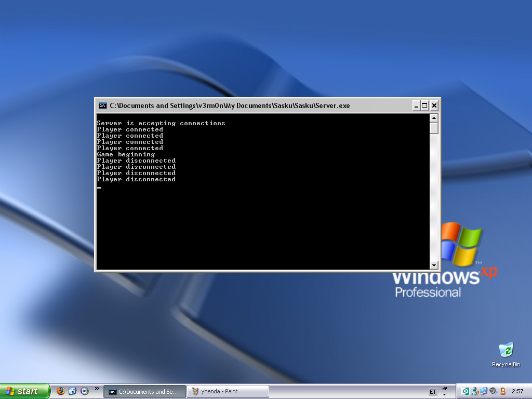Click the ET language indicator
This screenshot has height=399, width=532.
[x=433, y=392]
